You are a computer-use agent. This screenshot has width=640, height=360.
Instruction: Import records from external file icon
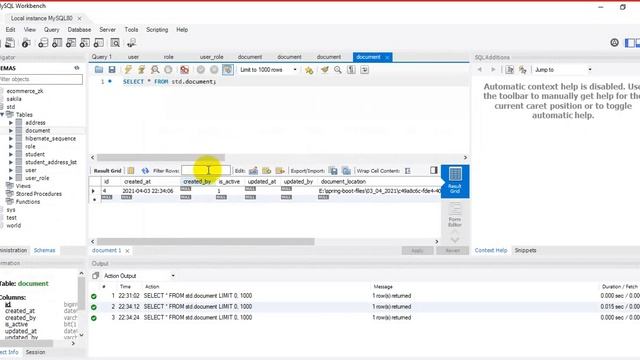tap(347, 171)
